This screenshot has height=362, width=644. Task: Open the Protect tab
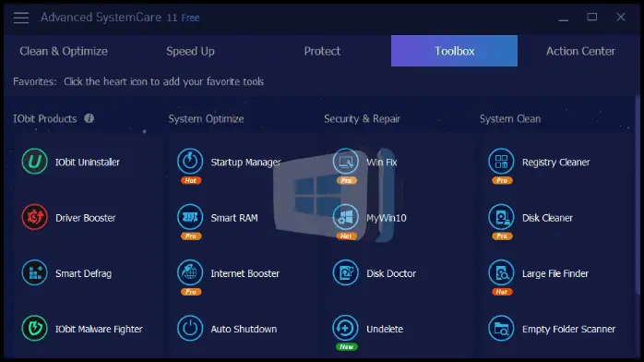(322, 51)
